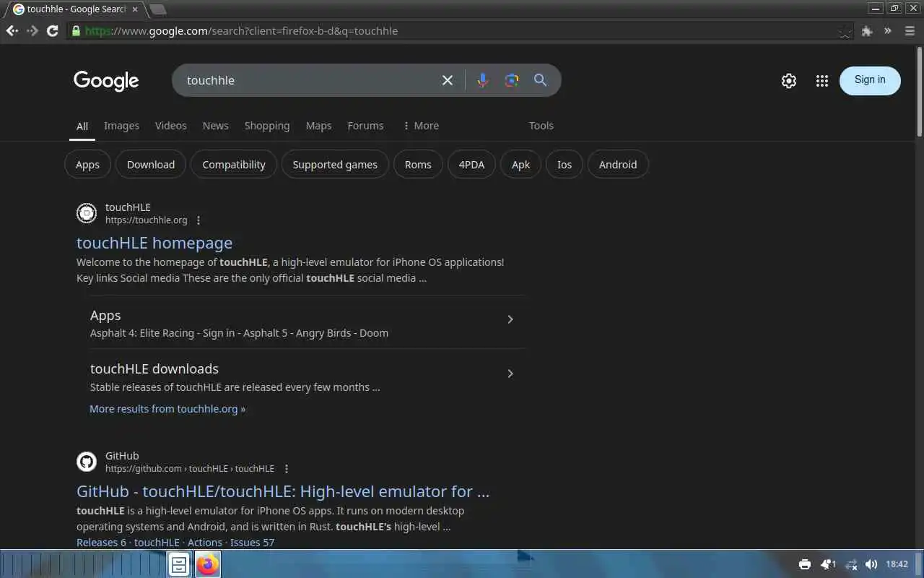Open the GitHub touchHLE repository result
This screenshot has width=924, height=578.
click(x=283, y=491)
